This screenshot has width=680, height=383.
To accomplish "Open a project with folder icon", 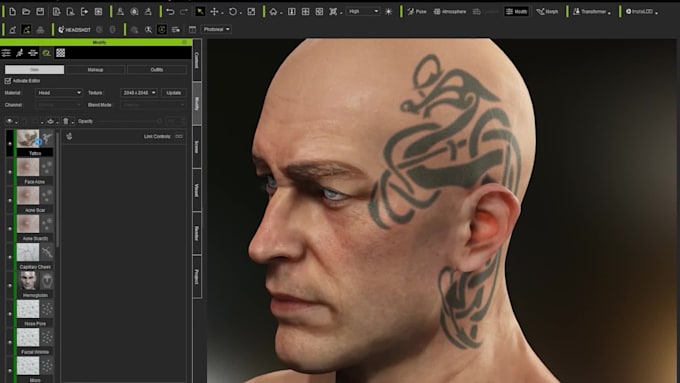I will tap(26, 12).
